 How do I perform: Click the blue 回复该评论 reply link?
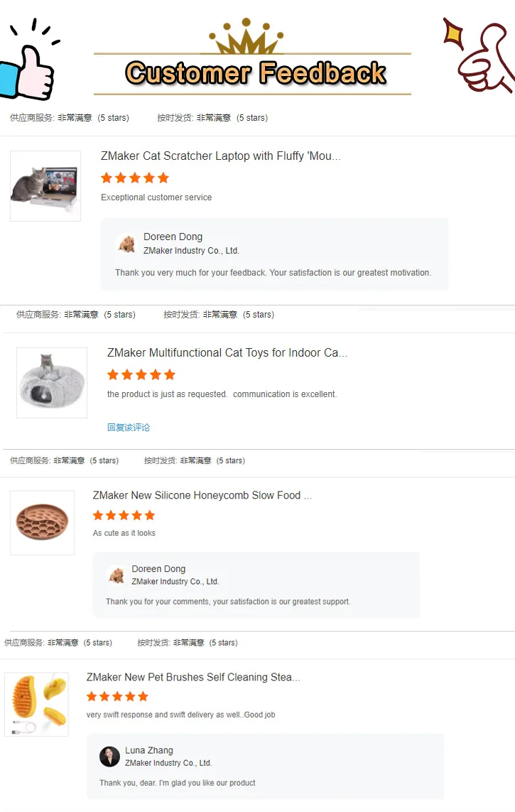tap(129, 428)
